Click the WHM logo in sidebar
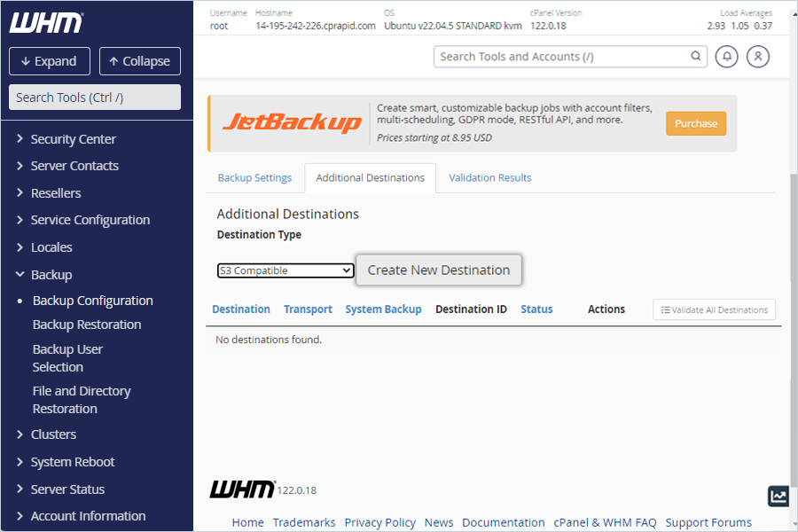 (x=46, y=22)
